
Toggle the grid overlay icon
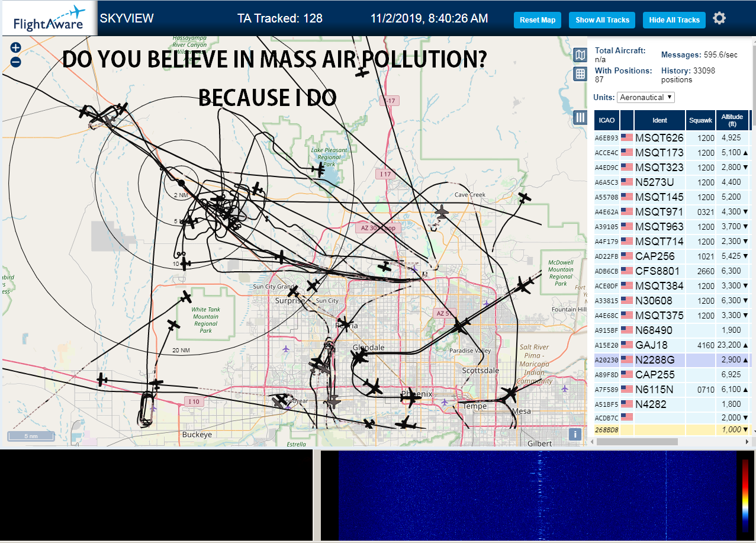[580, 74]
